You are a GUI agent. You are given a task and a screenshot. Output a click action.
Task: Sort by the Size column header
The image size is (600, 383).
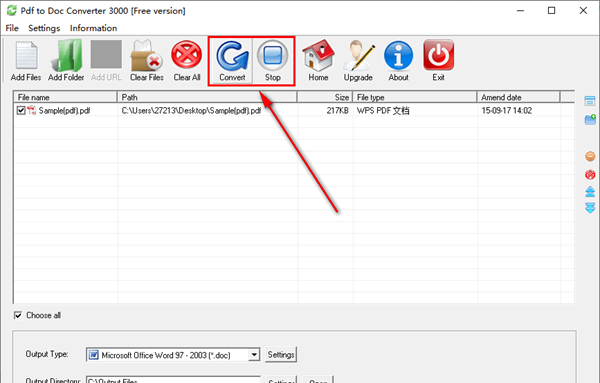click(324, 97)
